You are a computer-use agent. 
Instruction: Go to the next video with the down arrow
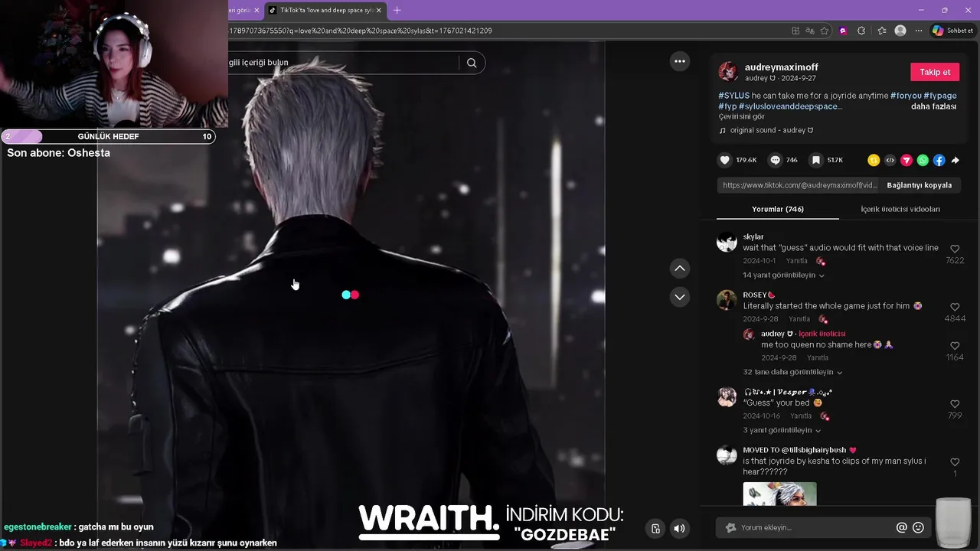[x=679, y=296]
